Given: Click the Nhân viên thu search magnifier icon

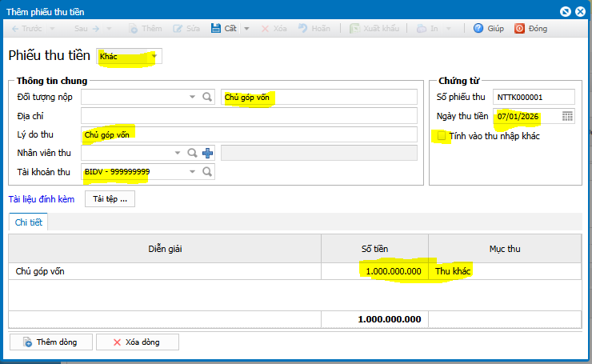Looking at the screenshot, I should (x=192, y=153).
